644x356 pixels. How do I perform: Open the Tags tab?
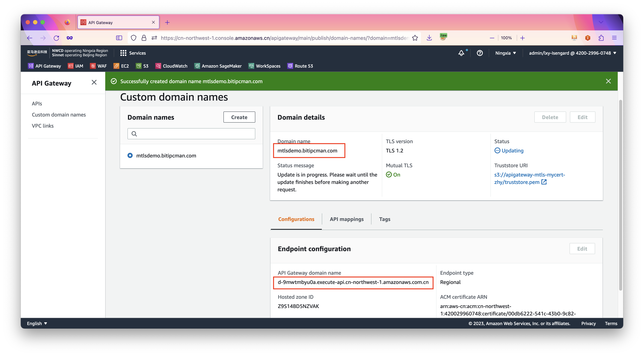tap(384, 219)
